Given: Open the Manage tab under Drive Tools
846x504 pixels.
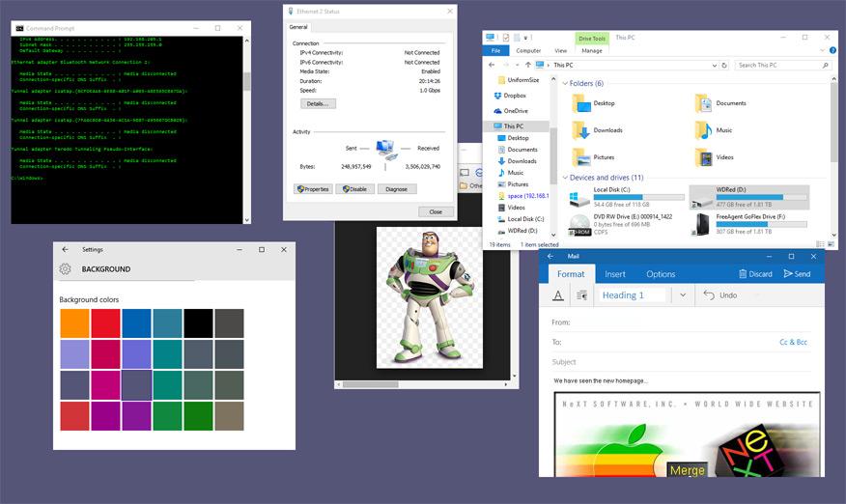Looking at the screenshot, I should pyautogui.click(x=592, y=51).
